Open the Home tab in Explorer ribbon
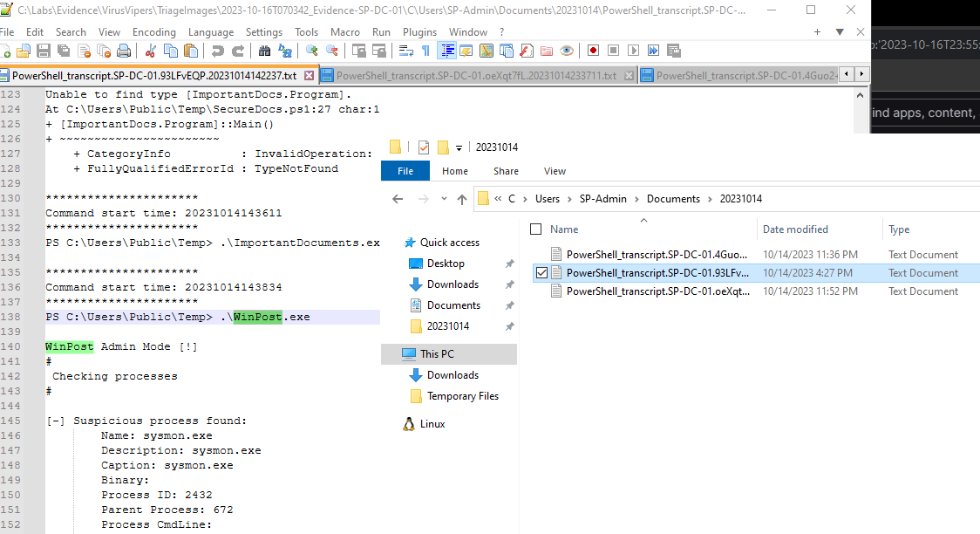Viewport: 980px width, 534px height. [x=455, y=171]
